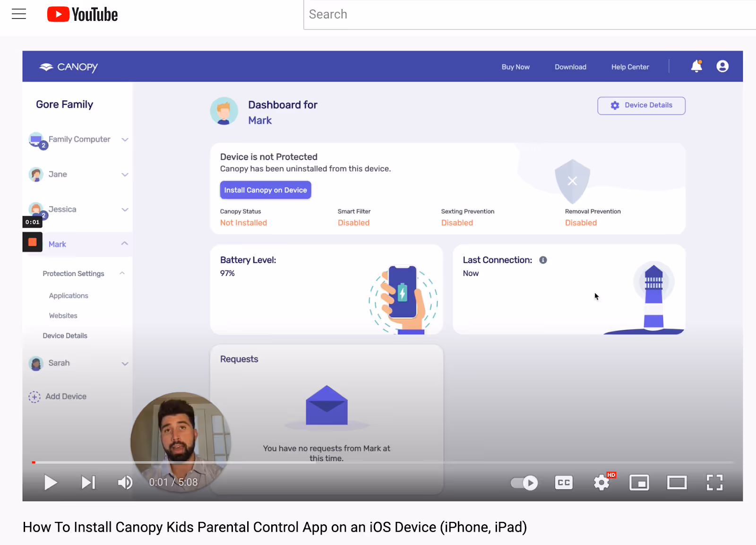Select Jane's avatar in the sidebar
Viewport: 756px width, 545px height.
(36, 174)
